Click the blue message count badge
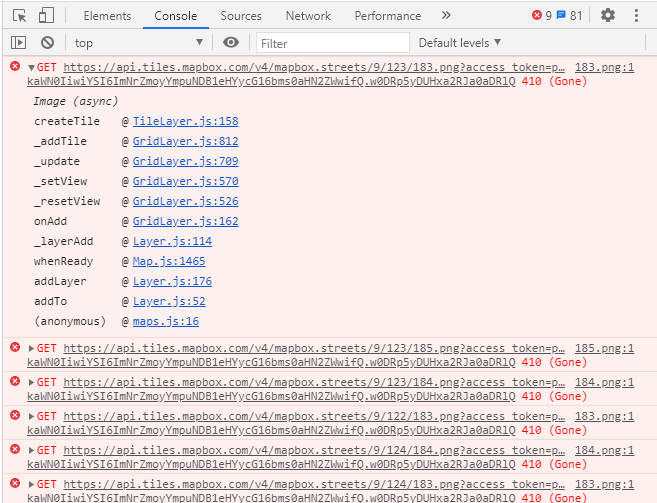The image size is (657, 503). pos(569,16)
